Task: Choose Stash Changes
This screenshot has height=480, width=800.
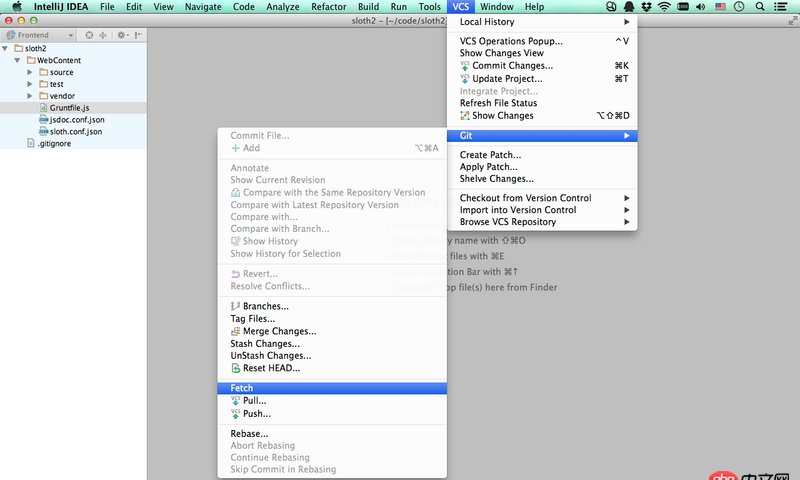Action: pos(332,344)
